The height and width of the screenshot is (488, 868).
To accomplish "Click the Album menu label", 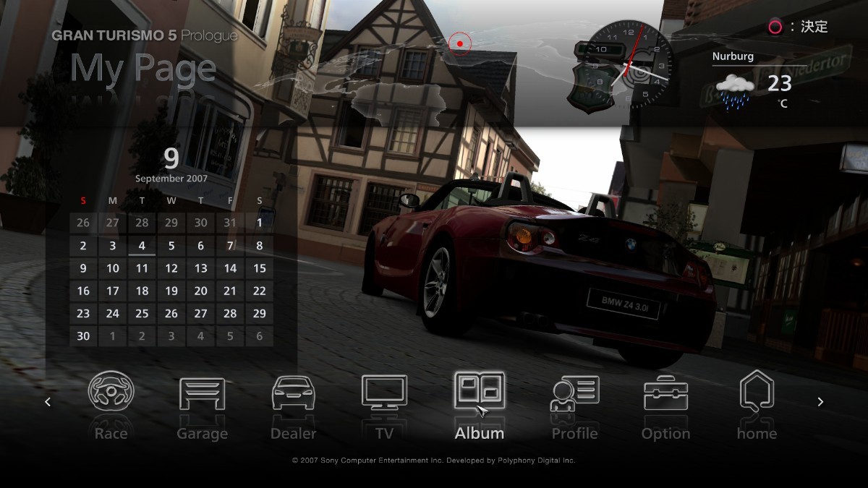I will (479, 434).
